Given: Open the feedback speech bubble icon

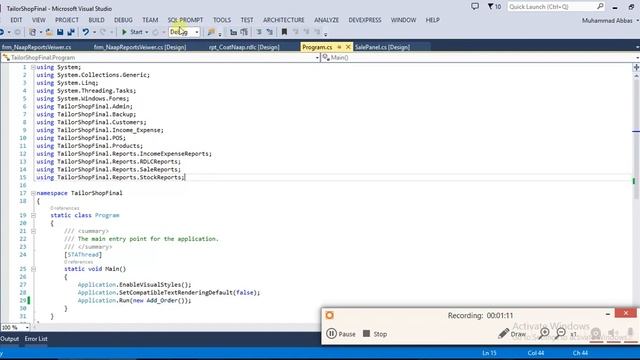Looking at the screenshot, I should coord(475,7).
